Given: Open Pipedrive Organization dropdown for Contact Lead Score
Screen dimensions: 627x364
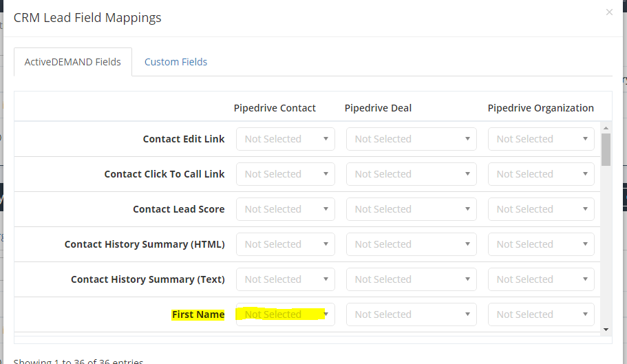Looking at the screenshot, I should pos(541,209).
